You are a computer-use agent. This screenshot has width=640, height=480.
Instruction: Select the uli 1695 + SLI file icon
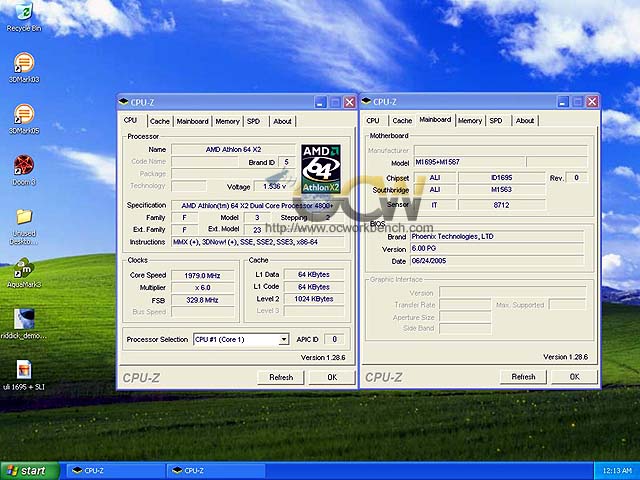(x=24, y=375)
